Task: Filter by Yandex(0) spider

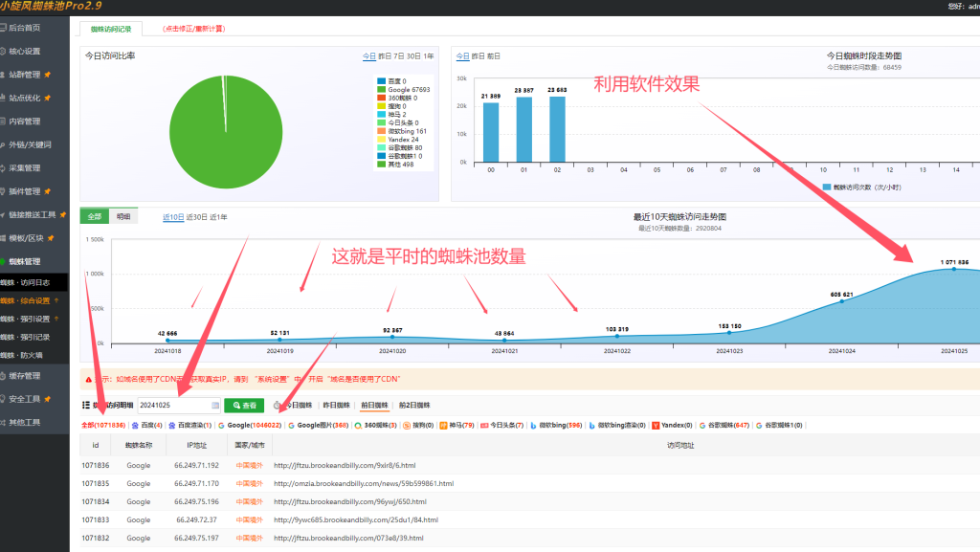Action: point(672,425)
